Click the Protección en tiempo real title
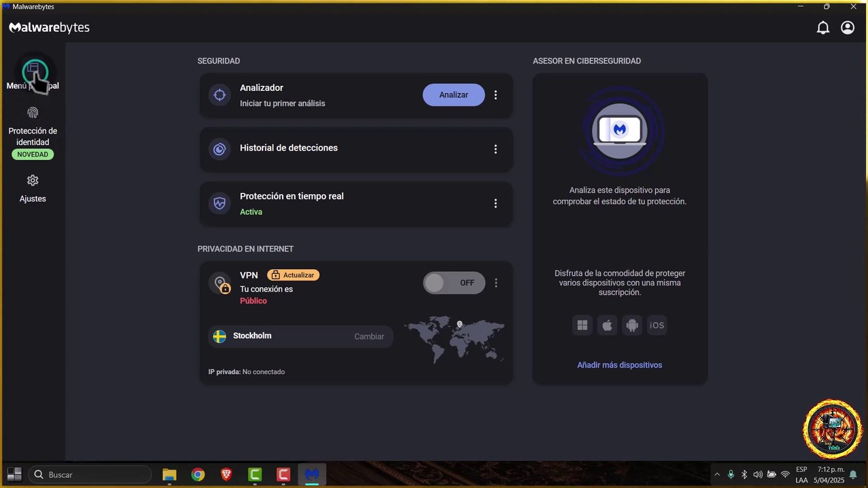Viewport: 868px width, 488px height. (x=292, y=196)
